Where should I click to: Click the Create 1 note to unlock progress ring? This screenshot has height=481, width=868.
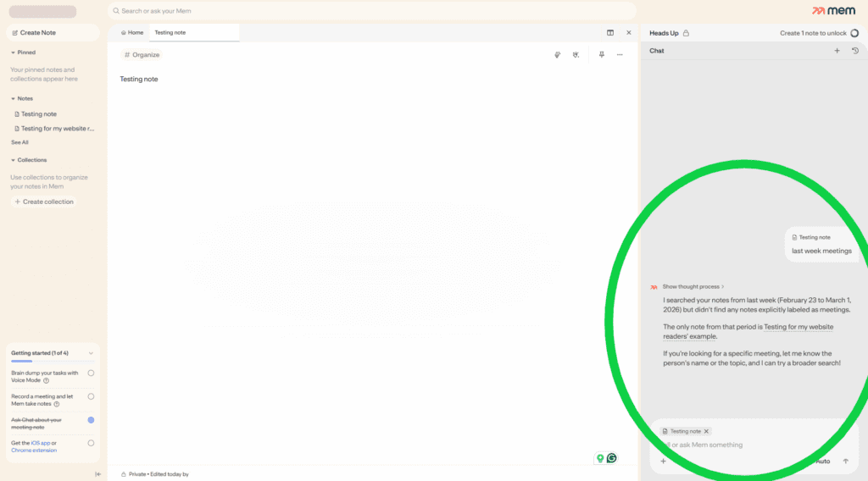pyautogui.click(x=854, y=33)
